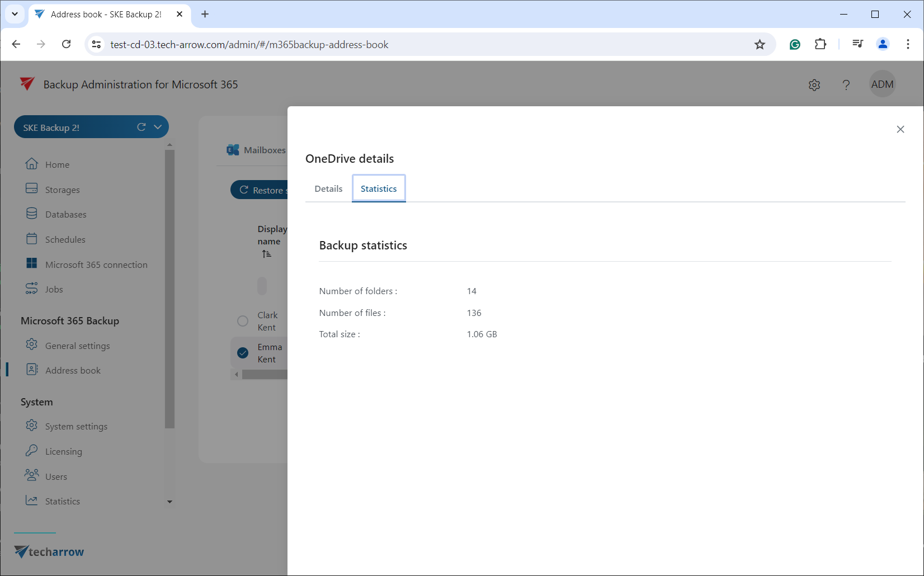Switch to the Details tab
Screen dimensions: 924x576
(x=328, y=188)
